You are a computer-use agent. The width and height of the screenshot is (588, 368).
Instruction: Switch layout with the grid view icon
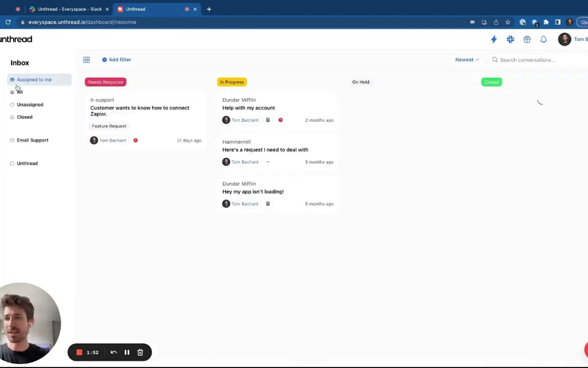[86, 60]
